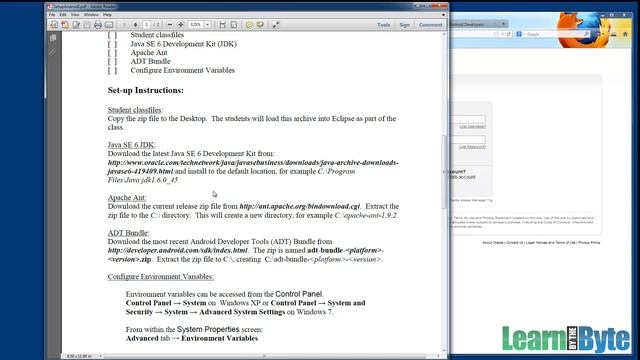
Task: Click the developer.android.com sdk link
Action: coord(178,250)
